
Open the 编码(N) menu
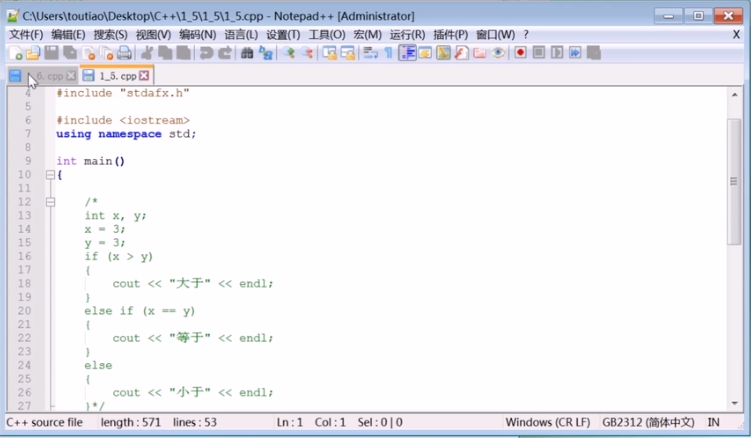197,35
